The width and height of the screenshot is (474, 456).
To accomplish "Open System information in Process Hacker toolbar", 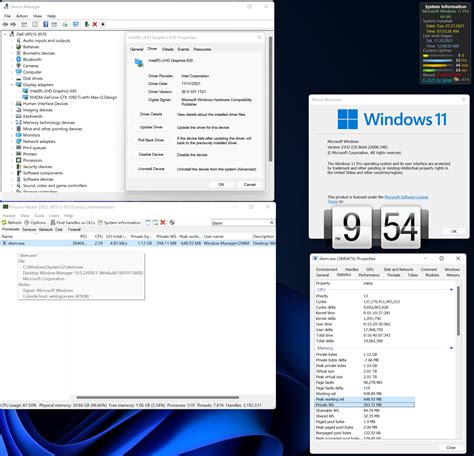I will pyautogui.click(x=119, y=222).
